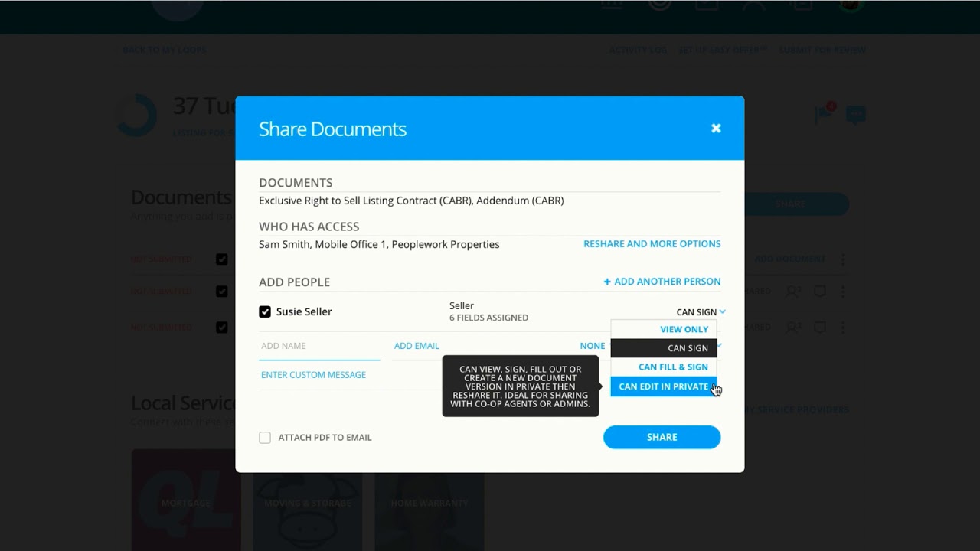Uncheck third NOT SUBMITTED document checkbox
The height and width of the screenshot is (551, 980).
[221, 328]
